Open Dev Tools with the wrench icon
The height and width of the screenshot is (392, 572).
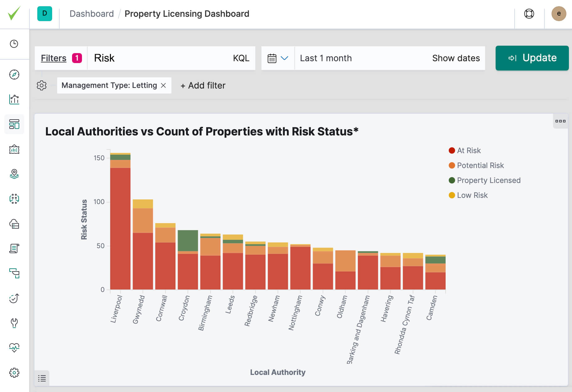click(x=14, y=323)
